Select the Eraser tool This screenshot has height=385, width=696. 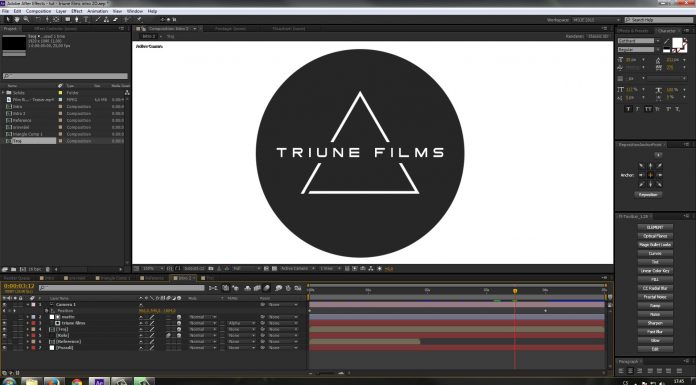click(115, 20)
